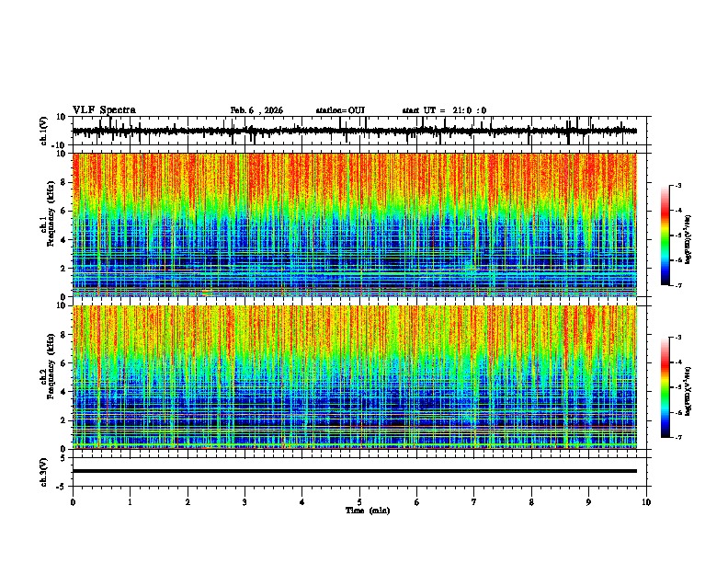
Task: Click the "-5" tick on ch.3(V) axis
Action: coord(62,487)
